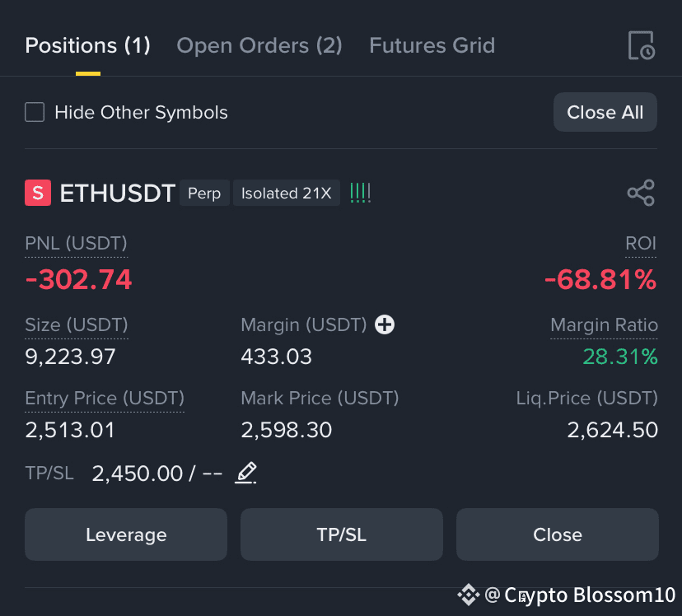
Task: Switch to the Open Orders (2) tab
Action: click(259, 45)
